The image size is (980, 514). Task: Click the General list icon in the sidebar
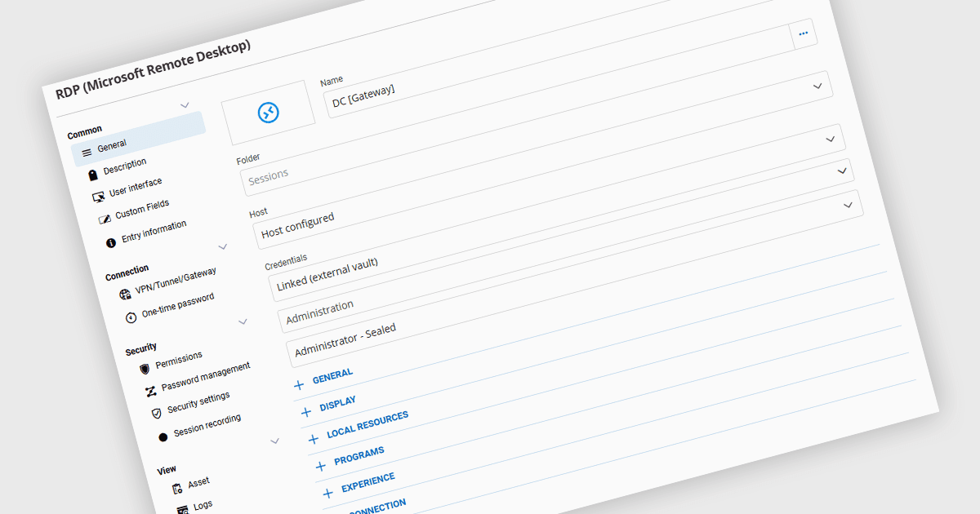click(x=87, y=153)
